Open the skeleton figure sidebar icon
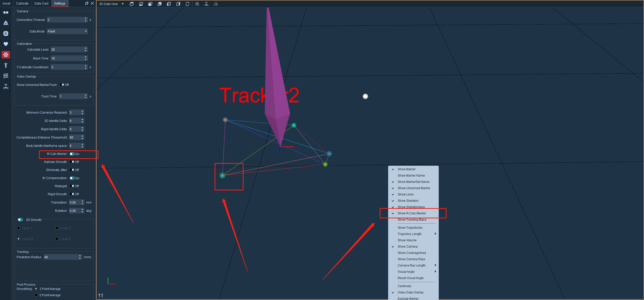The image size is (644, 300). point(6,65)
